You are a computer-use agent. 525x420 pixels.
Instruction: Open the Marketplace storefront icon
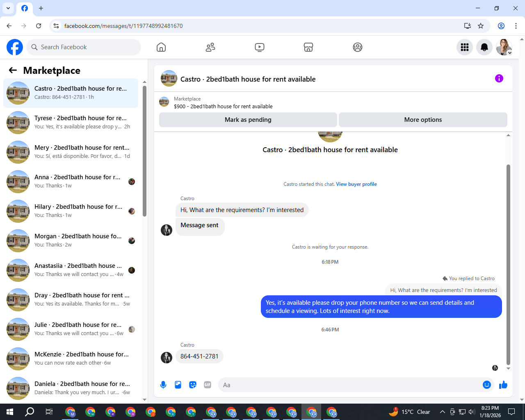coord(308,47)
